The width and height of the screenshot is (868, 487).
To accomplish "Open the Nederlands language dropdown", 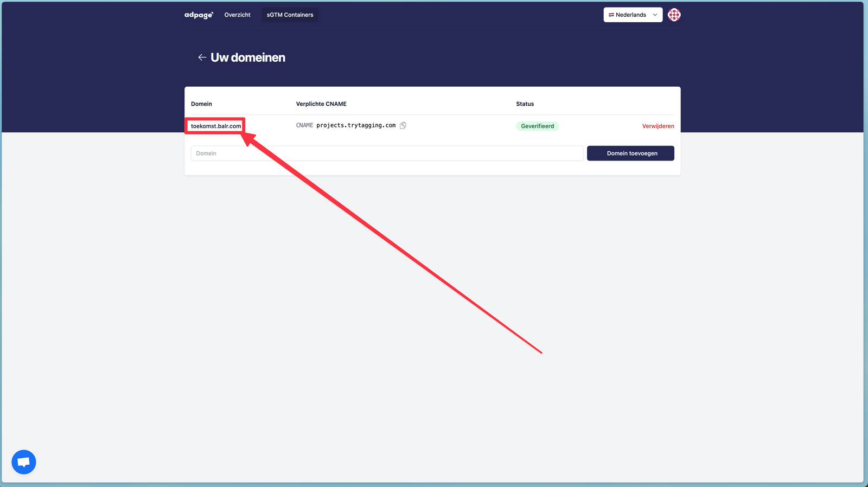I will click(x=632, y=15).
